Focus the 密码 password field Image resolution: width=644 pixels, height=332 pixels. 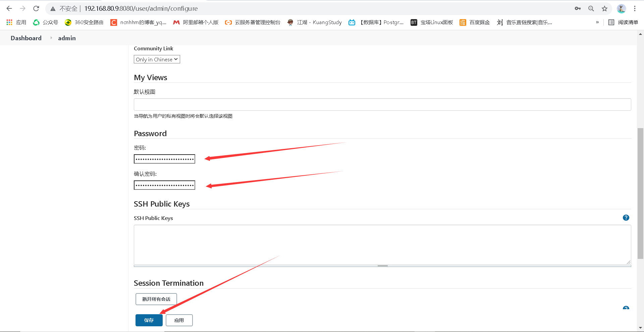click(164, 159)
